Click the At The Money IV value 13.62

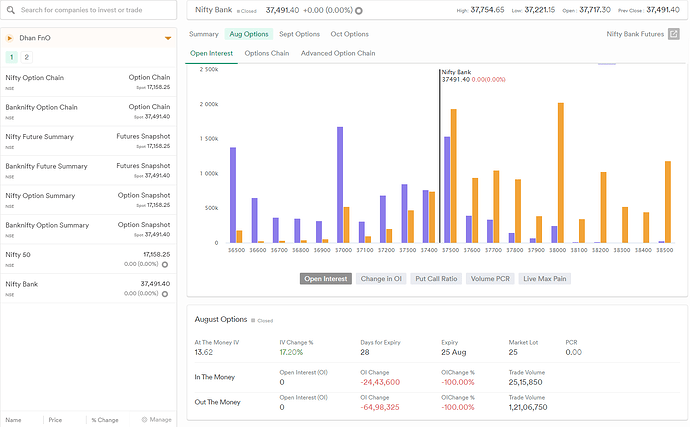[204, 352]
